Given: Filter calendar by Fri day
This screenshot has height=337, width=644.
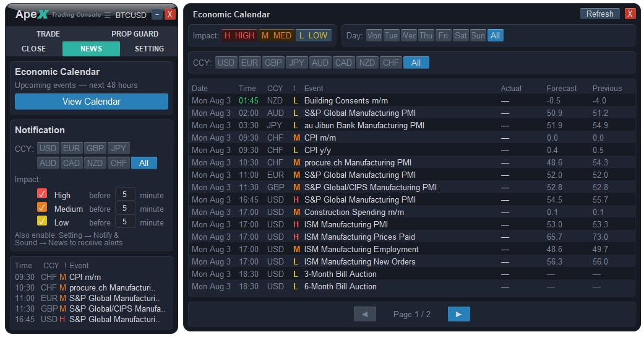Looking at the screenshot, I should [443, 35].
